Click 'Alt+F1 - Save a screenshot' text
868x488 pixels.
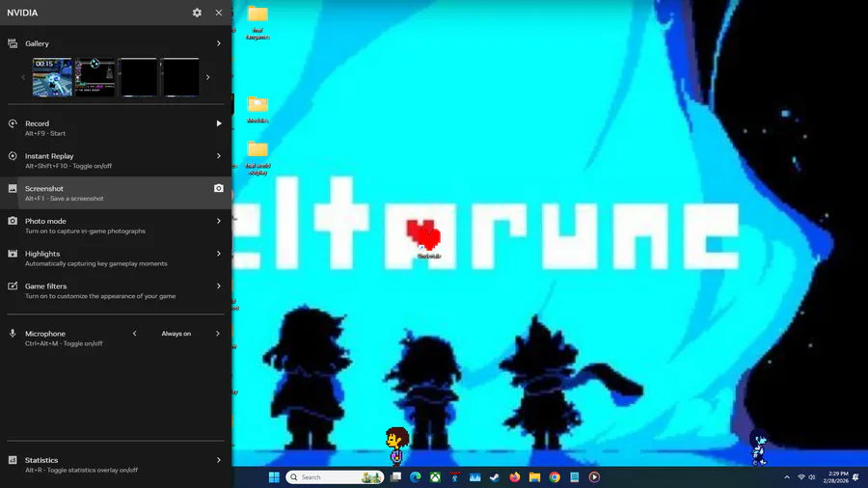coord(65,199)
